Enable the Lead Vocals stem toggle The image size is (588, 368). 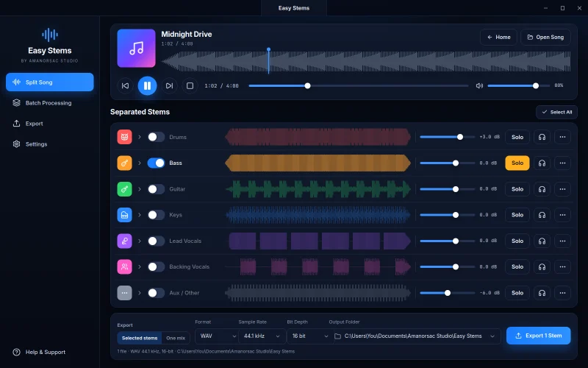[156, 241]
